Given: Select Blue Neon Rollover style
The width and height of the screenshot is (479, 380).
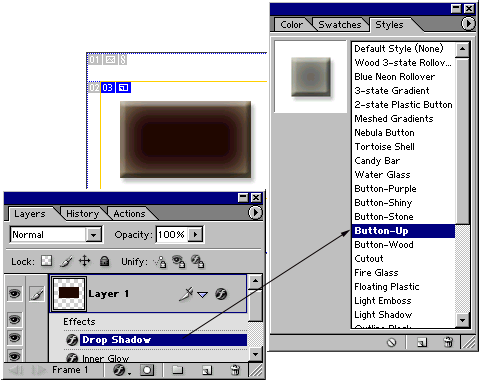Looking at the screenshot, I should pyautogui.click(x=403, y=77).
